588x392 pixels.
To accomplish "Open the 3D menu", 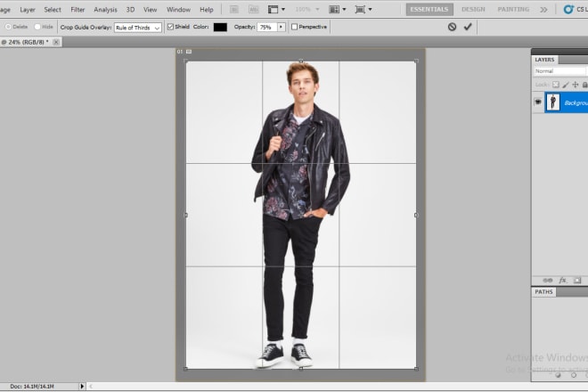I will pyautogui.click(x=130, y=10).
